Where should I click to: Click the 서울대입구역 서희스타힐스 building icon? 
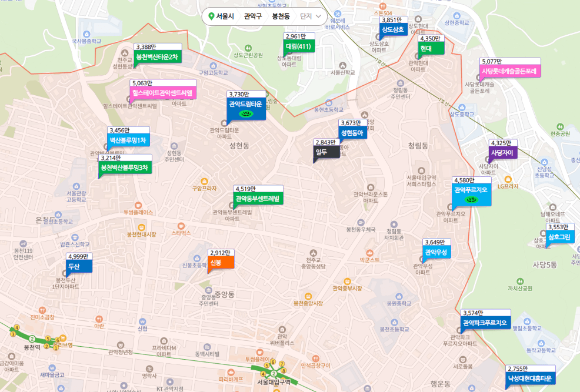click(x=421, y=170)
